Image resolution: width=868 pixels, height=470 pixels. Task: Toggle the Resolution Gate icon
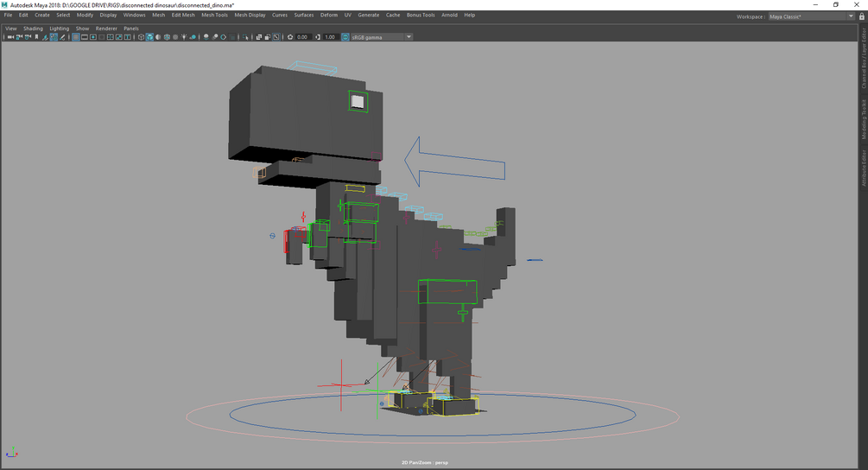pyautogui.click(x=93, y=37)
